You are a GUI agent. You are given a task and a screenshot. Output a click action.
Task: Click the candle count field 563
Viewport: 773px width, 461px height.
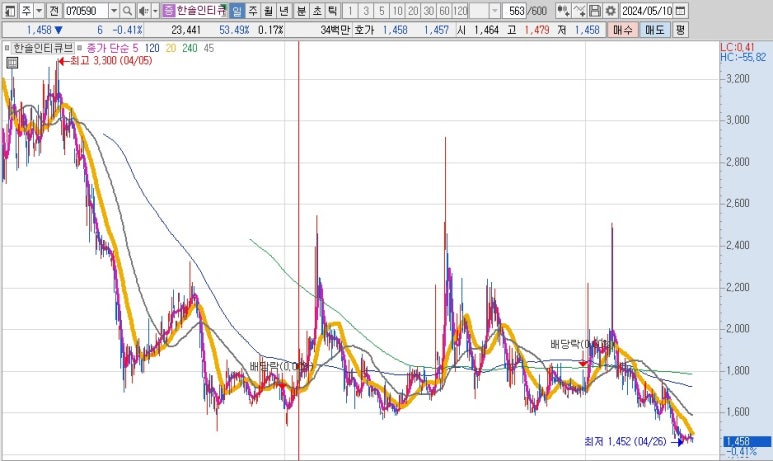[x=515, y=10]
